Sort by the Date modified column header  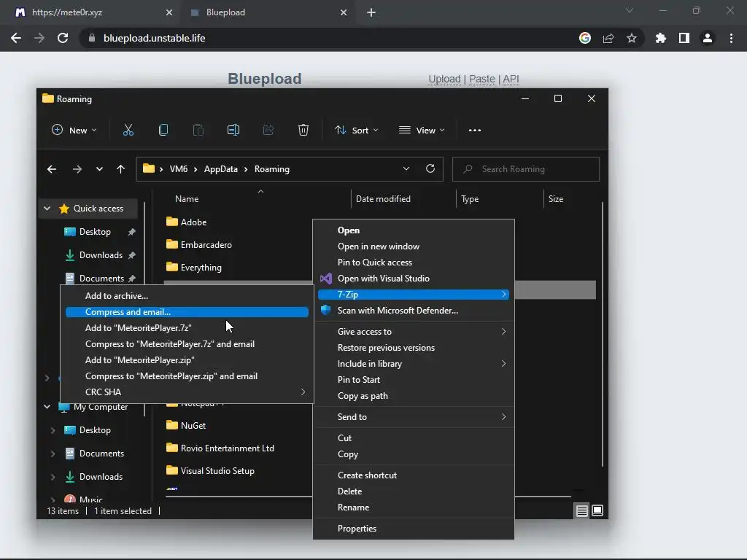click(383, 199)
